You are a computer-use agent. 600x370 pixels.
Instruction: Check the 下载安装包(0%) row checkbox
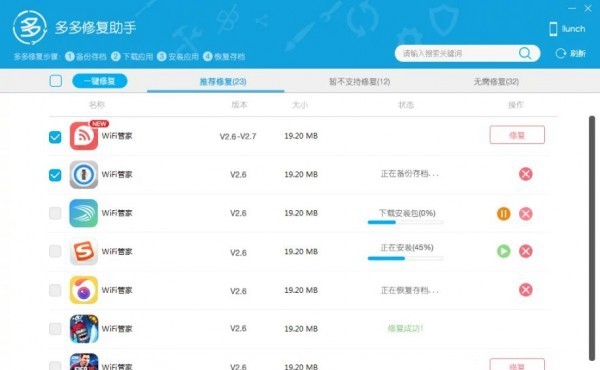55,213
